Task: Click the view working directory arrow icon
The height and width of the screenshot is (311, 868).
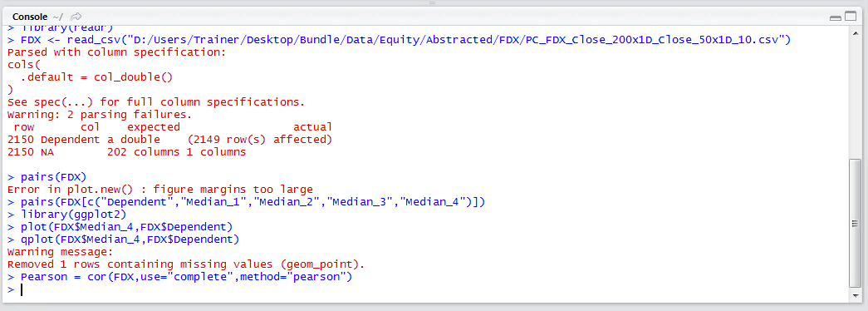Action: point(76,17)
